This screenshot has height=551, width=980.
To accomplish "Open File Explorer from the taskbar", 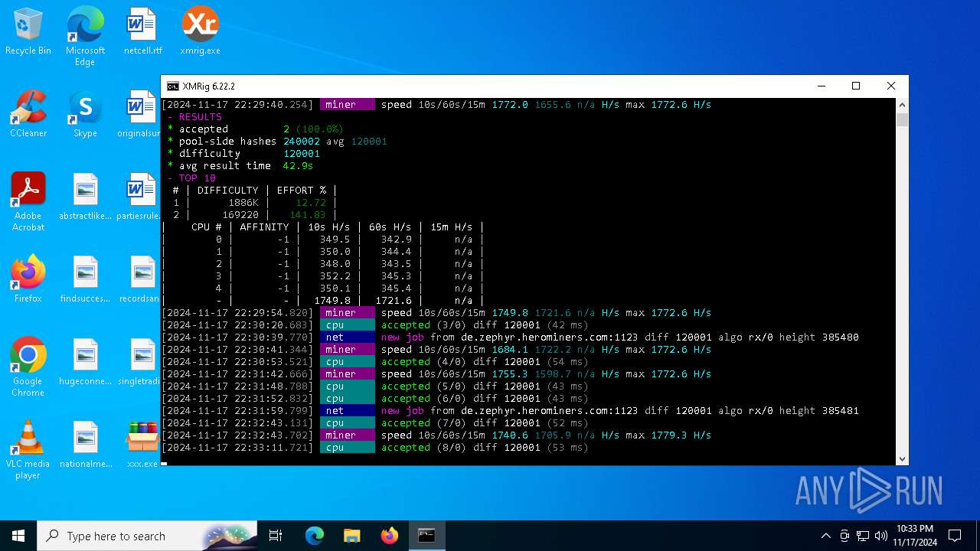I will pos(352,536).
